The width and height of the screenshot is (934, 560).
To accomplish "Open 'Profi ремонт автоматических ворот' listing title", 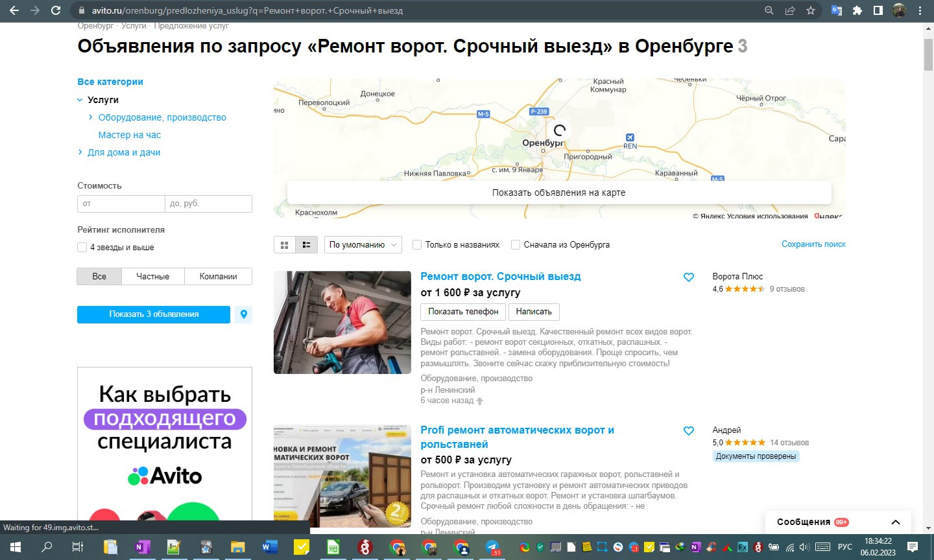I will [x=517, y=437].
